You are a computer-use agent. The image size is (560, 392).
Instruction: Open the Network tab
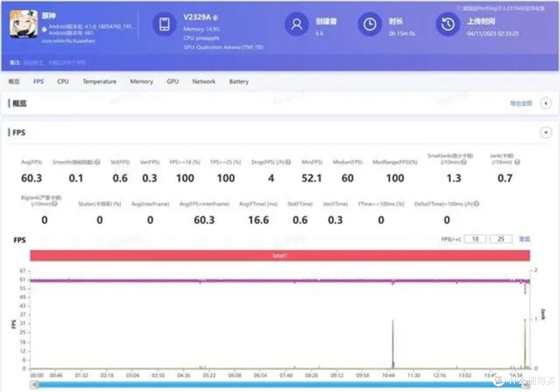[x=204, y=81]
